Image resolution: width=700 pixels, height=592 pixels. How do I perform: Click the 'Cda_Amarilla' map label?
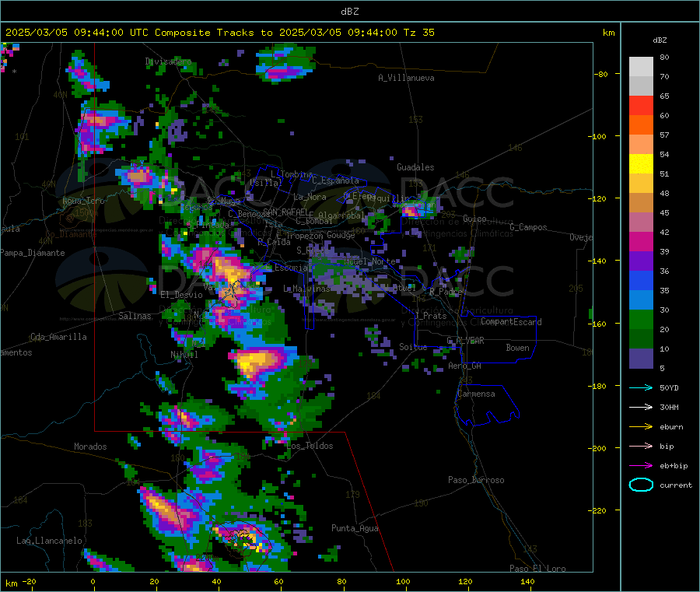point(58,337)
